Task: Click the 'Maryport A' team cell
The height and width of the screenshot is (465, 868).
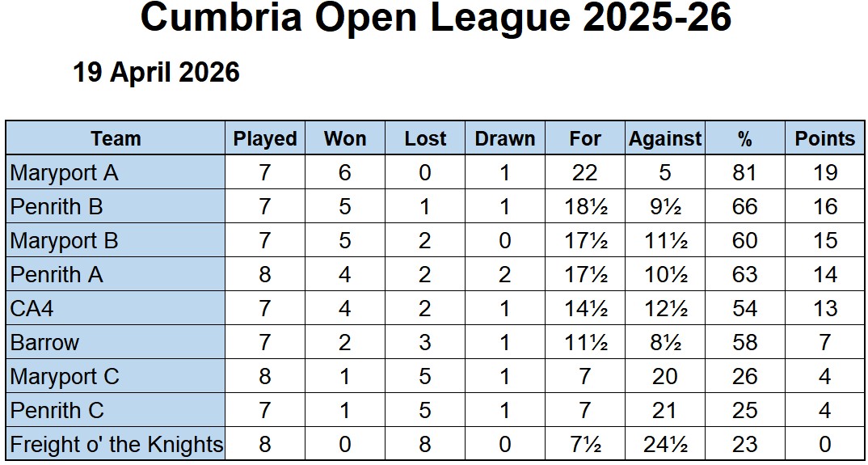Action: [x=65, y=172]
